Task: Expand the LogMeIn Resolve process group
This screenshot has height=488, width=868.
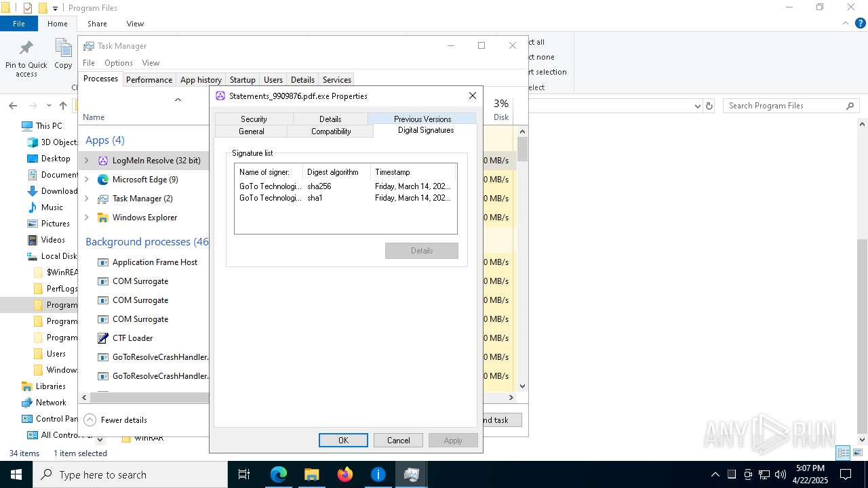Action: tap(86, 161)
